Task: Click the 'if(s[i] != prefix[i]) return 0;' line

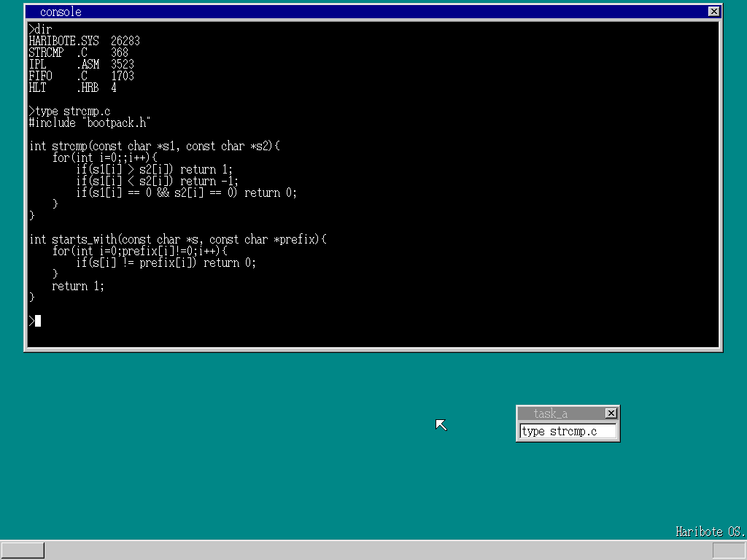Action: tap(166, 262)
